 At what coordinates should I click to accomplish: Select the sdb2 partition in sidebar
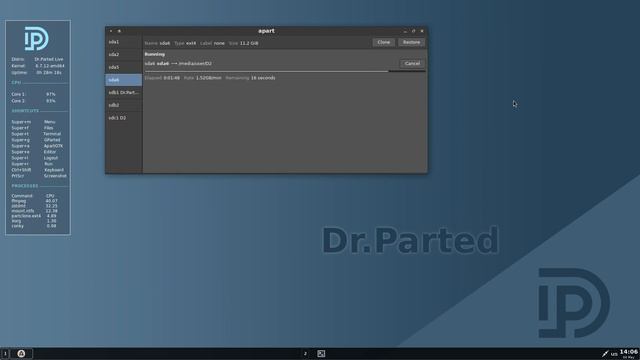[123, 105]
